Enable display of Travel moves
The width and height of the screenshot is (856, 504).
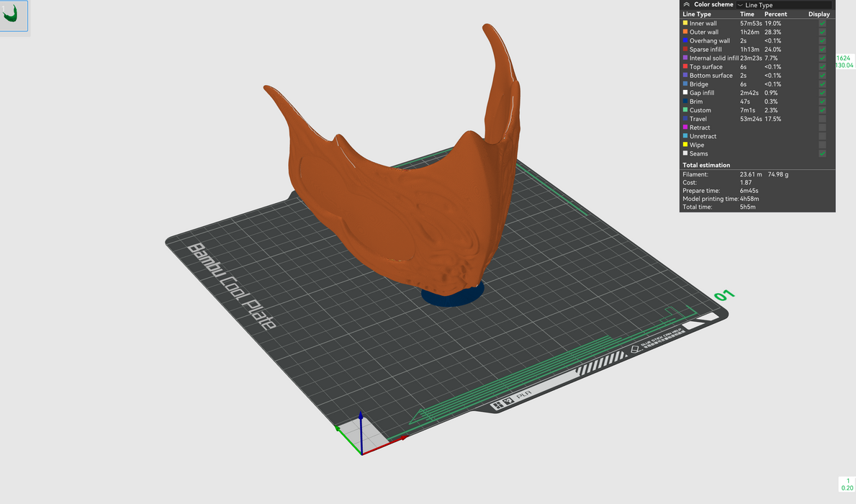click(822, 119)
